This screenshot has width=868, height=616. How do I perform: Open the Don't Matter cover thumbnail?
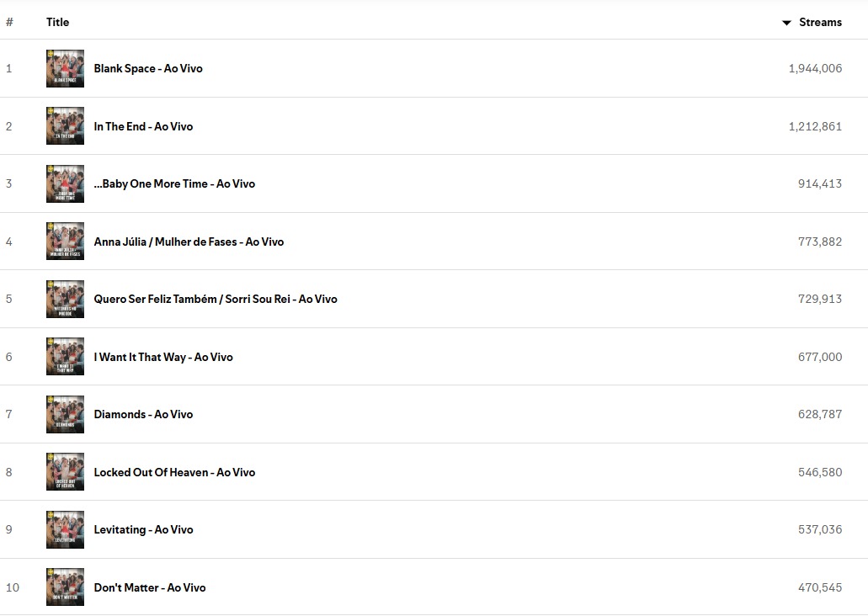coord(66,587)
